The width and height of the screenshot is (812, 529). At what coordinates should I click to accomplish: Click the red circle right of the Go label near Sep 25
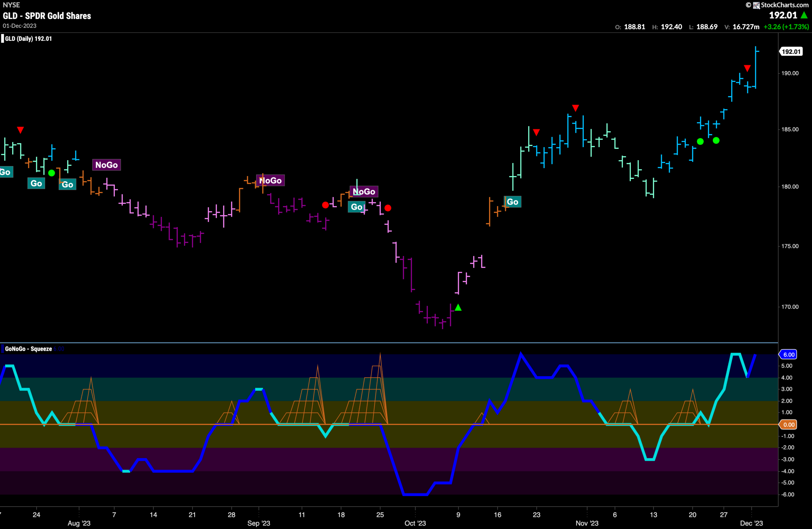(388, 208)
